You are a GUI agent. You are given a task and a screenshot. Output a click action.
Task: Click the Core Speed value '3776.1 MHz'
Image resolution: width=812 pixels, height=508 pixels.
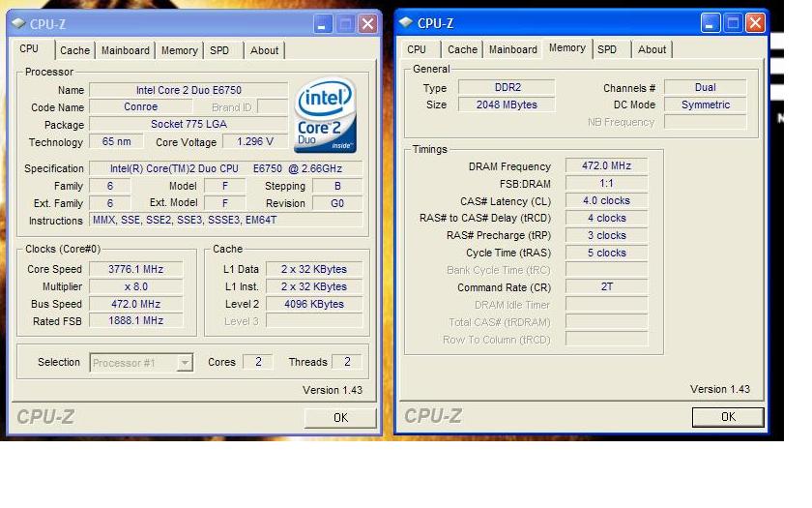[x=135, y=269]
